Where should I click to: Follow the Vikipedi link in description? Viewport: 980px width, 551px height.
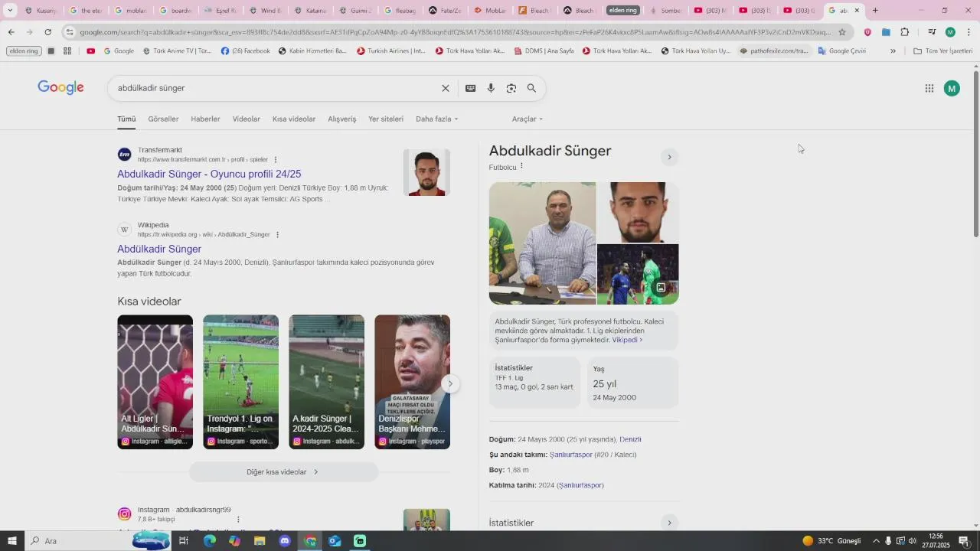pos(627,340)
